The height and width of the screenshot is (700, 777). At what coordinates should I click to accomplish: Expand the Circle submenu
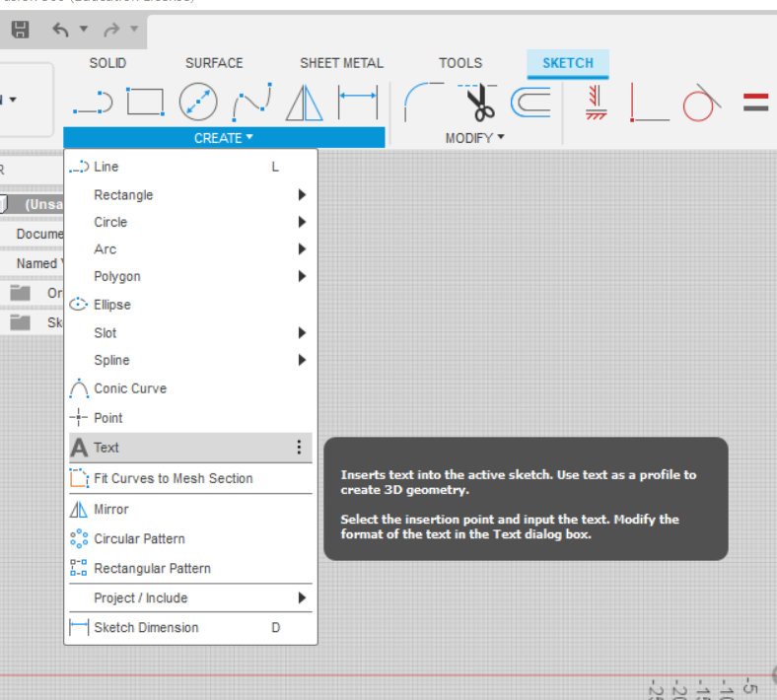(x=190, y=222)
